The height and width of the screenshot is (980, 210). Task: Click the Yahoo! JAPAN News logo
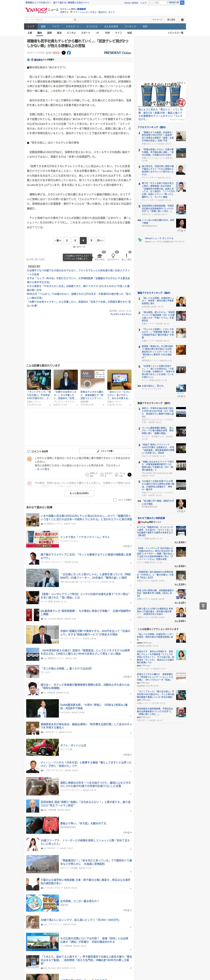[x=42, y=10]
